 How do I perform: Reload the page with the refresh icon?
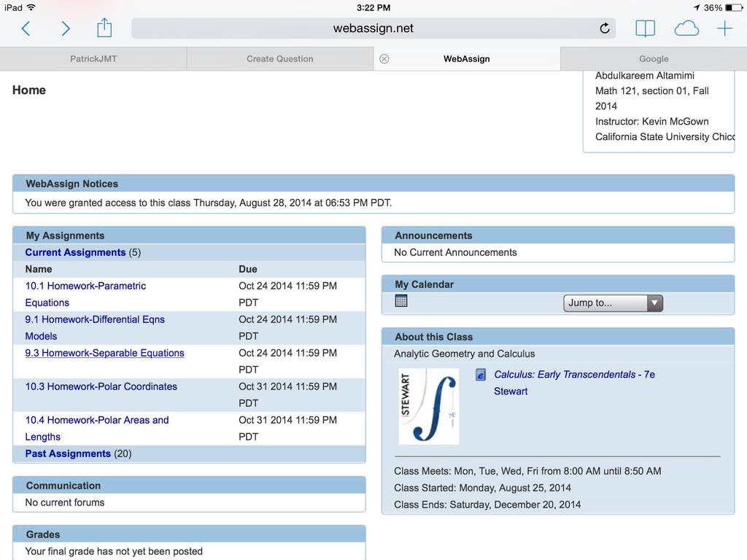[605, 28]
